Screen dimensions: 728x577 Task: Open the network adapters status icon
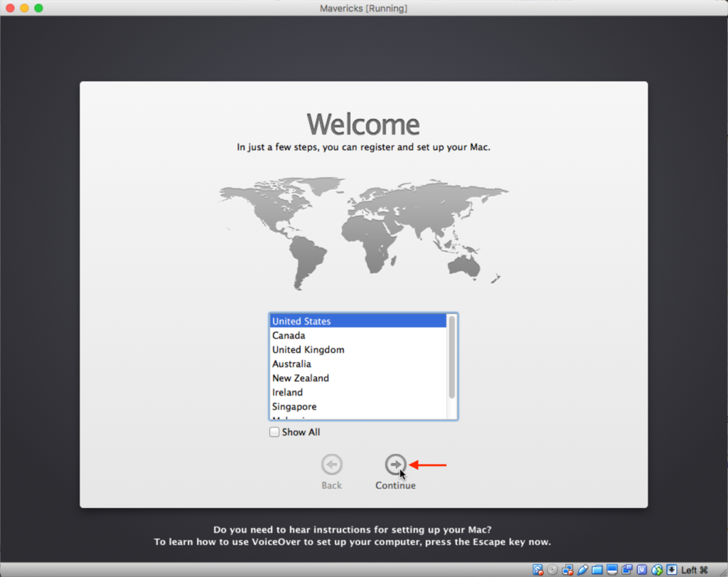tap(567, 569)
